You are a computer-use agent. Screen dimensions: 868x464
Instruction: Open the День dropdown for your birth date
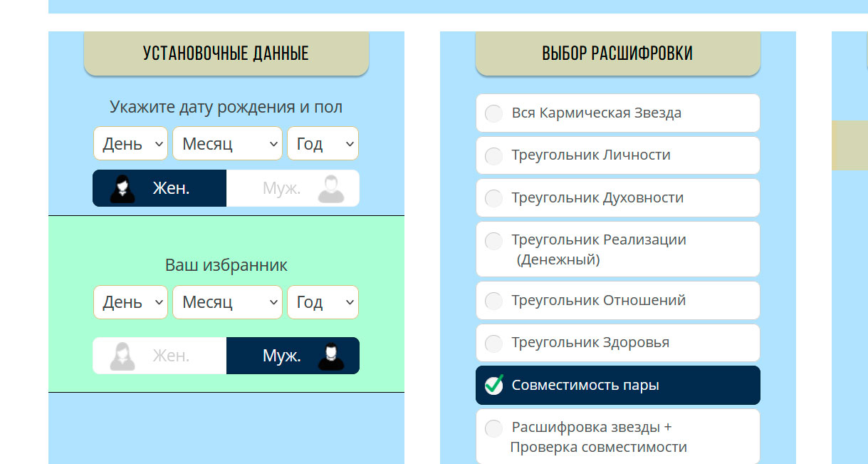coord(130,143)
